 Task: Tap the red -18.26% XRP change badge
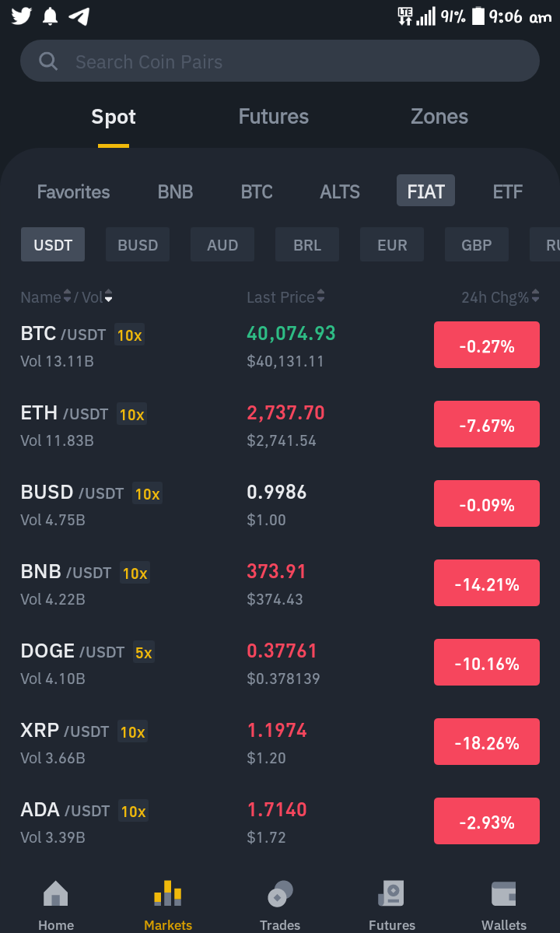point(487,742)
